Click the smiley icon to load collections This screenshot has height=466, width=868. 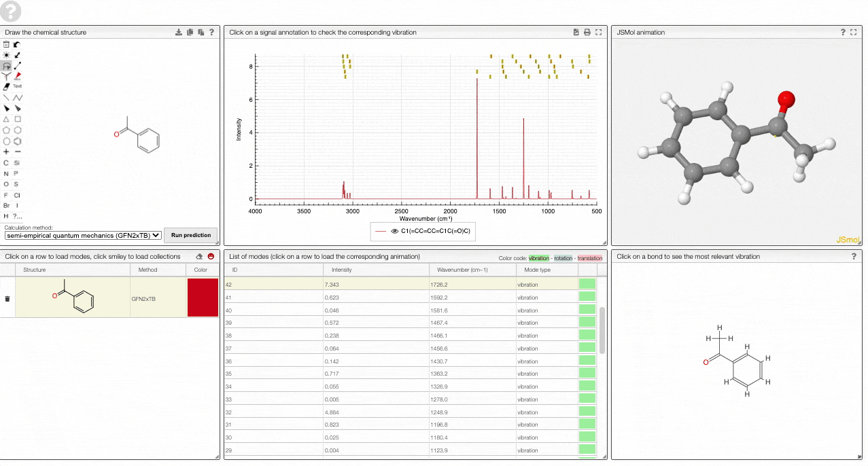(x=211, y=257)
